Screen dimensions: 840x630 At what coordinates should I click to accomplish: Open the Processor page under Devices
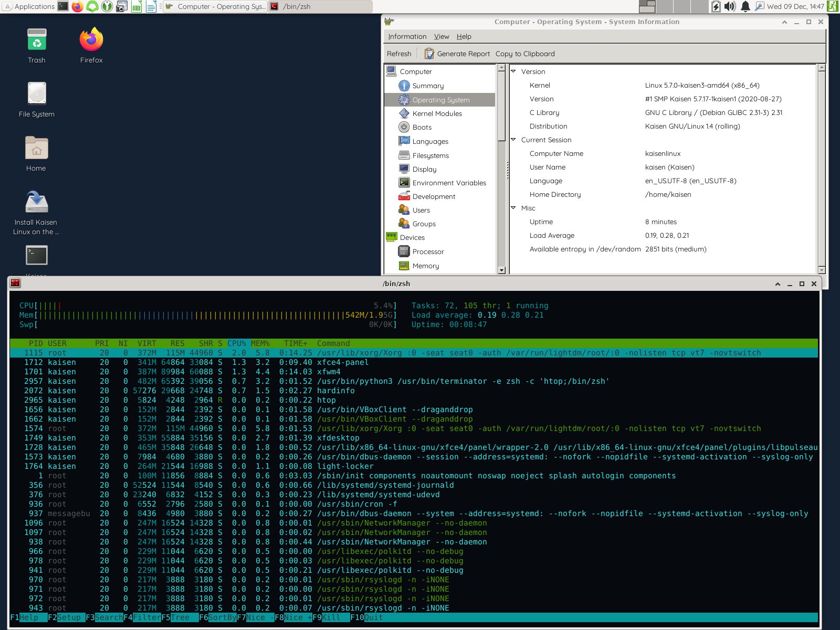[428, 251]
